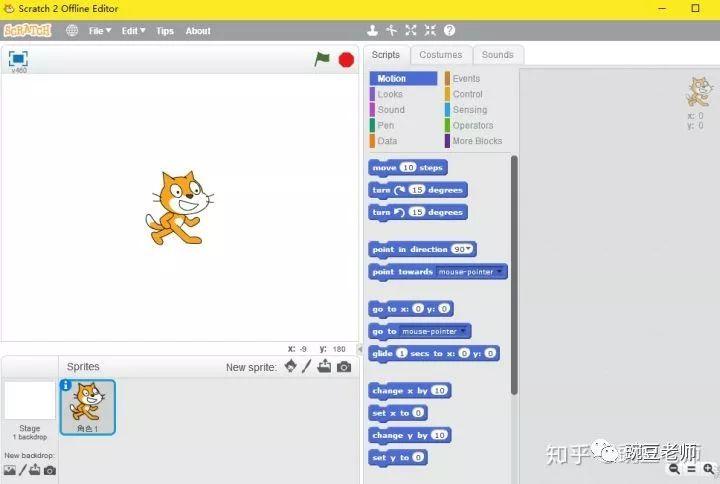The image size is (720, 484).
Task: Zoom out the scripts area
Action: click(674, 468)
